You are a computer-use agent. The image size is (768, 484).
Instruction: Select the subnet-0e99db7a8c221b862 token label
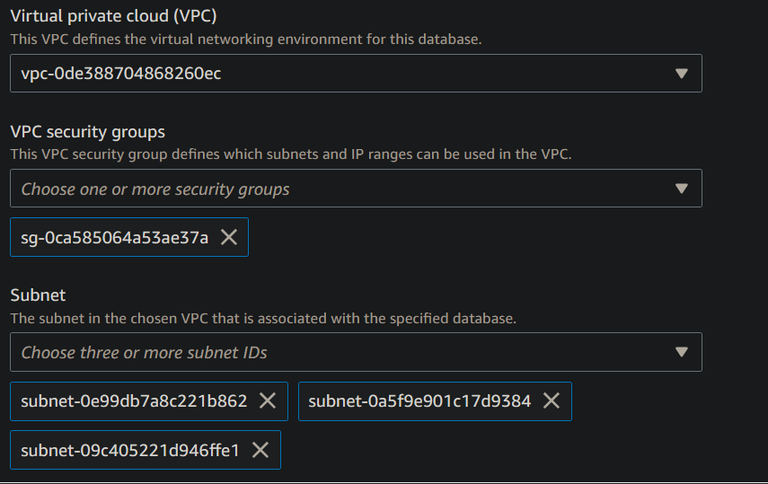[x=134, y=401]
